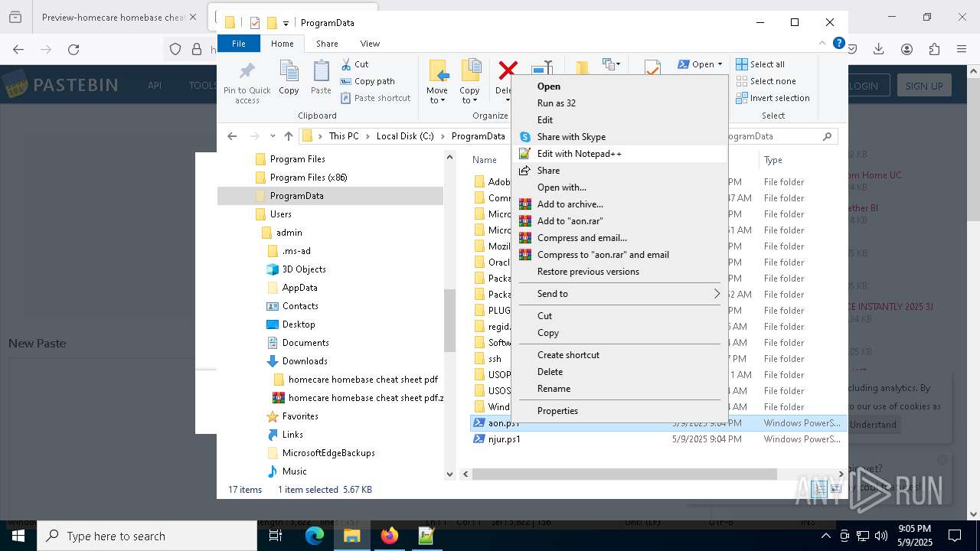980x551 pixels.
Task: Click taskbar search box
Action: (x=147, y=536)
